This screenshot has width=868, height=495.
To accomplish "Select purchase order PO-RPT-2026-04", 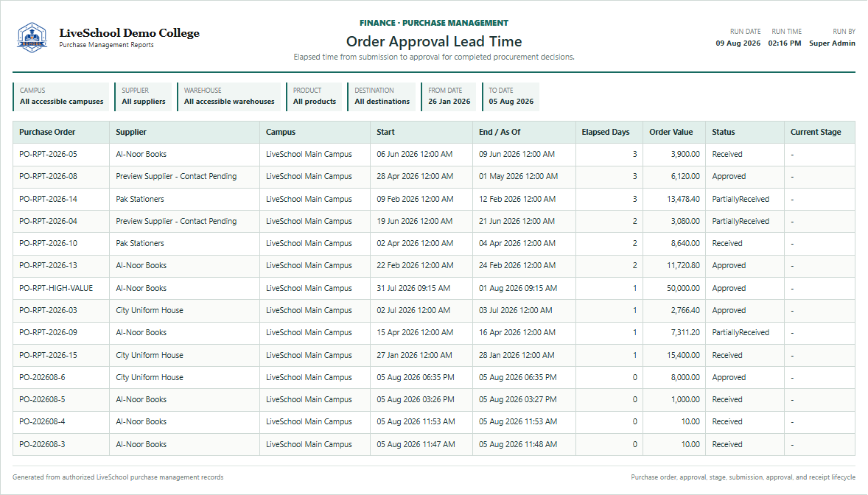I will click(x=48, y=221).
